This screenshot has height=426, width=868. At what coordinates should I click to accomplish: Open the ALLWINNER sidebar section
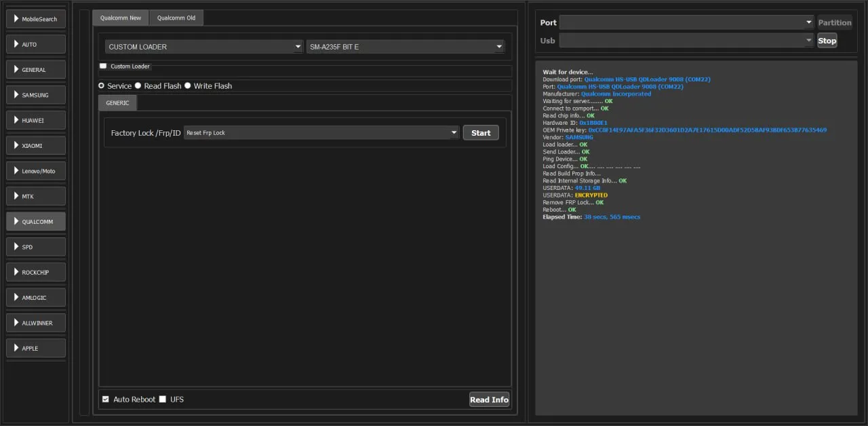pos(36,323)
